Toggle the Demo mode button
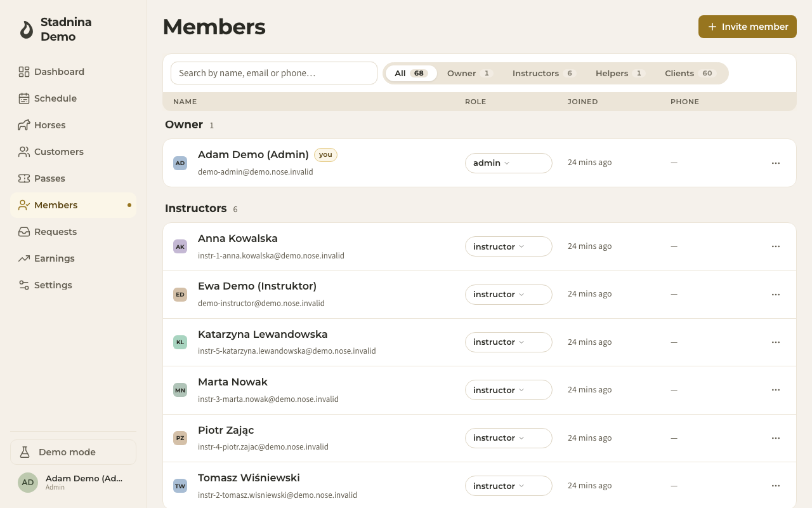This screenshot has width=812, height=508. coord(73,452)
